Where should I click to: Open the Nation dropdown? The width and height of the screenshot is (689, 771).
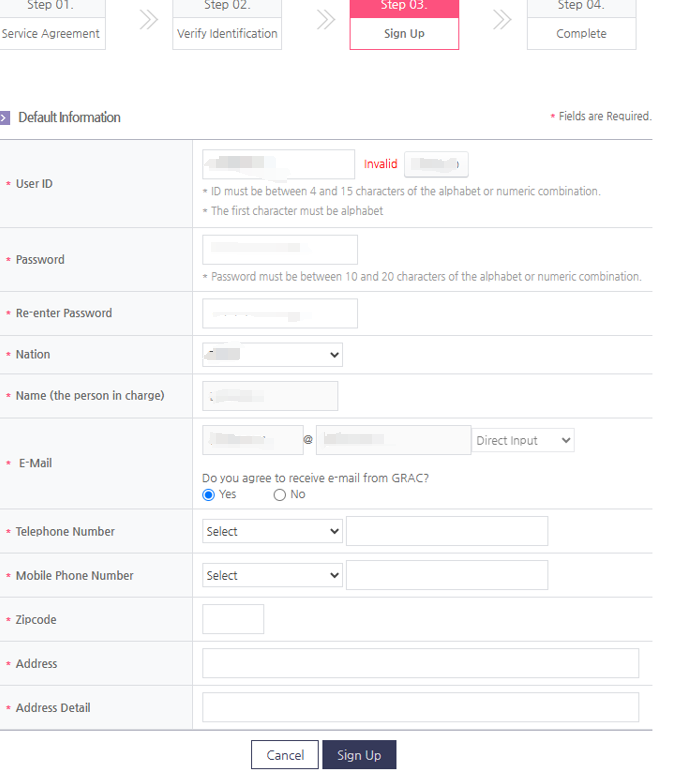[272, 354]
